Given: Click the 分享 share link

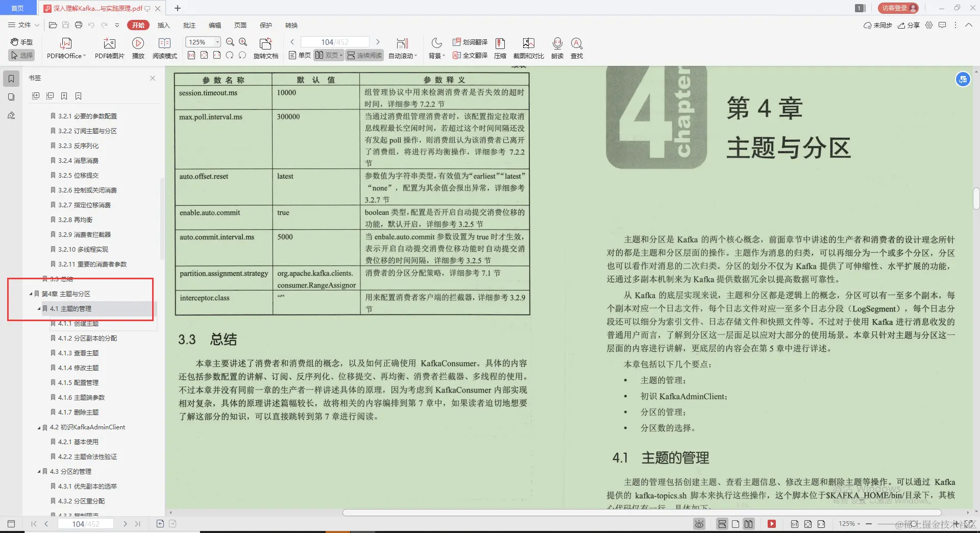Looking at the screenshot, I should tap(909, 25).
